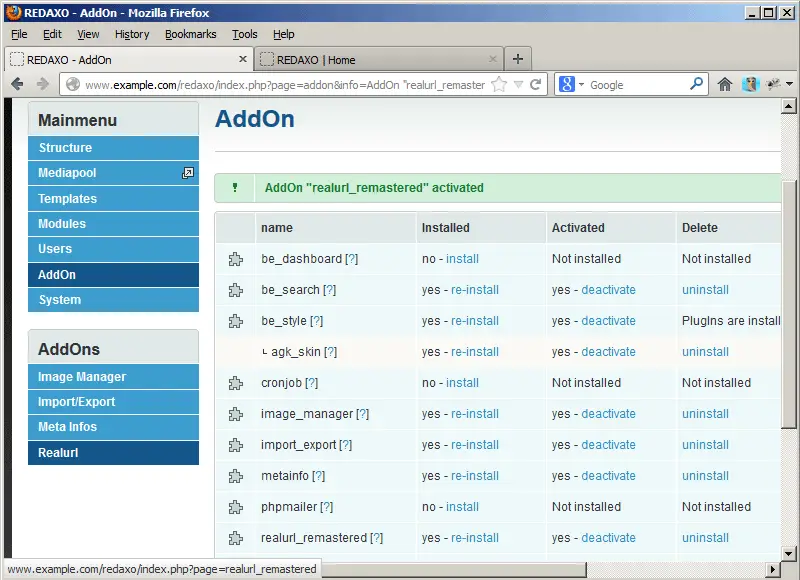This screenshot has height=580, width=800.
Task: Click the vertical scrollbar down arrow
Action: click(788, 553)
